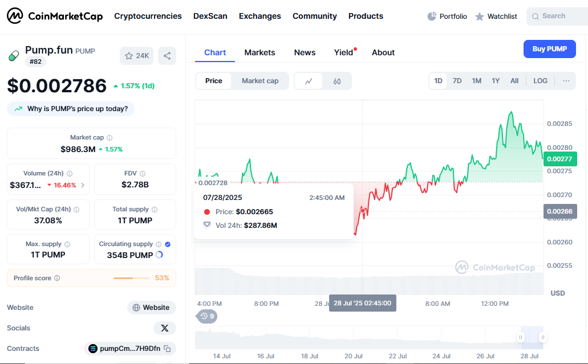Switch to the About tab
This screenshot has width=588, height=364.
coord(383,52)
